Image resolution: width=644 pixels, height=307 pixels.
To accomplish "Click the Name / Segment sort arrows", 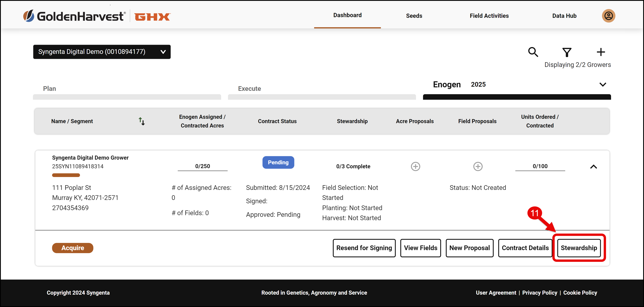I will (x=142, y=121).
